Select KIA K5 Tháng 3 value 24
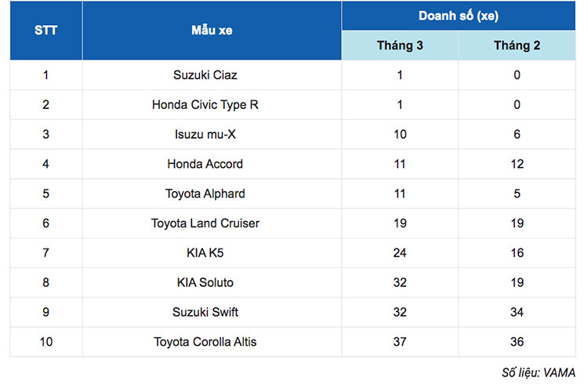Image resolution: width=588 pixels, height=392 pixels. coord(401,252)
